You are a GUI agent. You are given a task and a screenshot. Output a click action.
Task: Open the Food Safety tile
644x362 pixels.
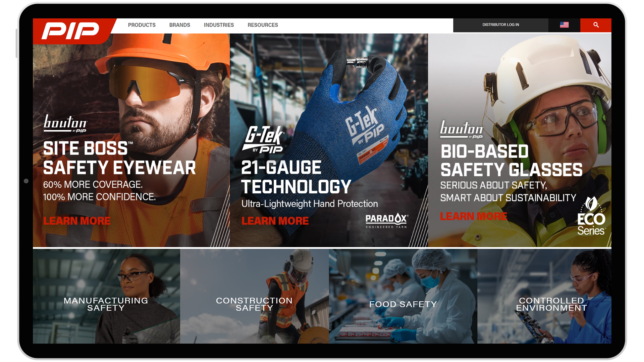pyautogui.click(x=402, y=304)
